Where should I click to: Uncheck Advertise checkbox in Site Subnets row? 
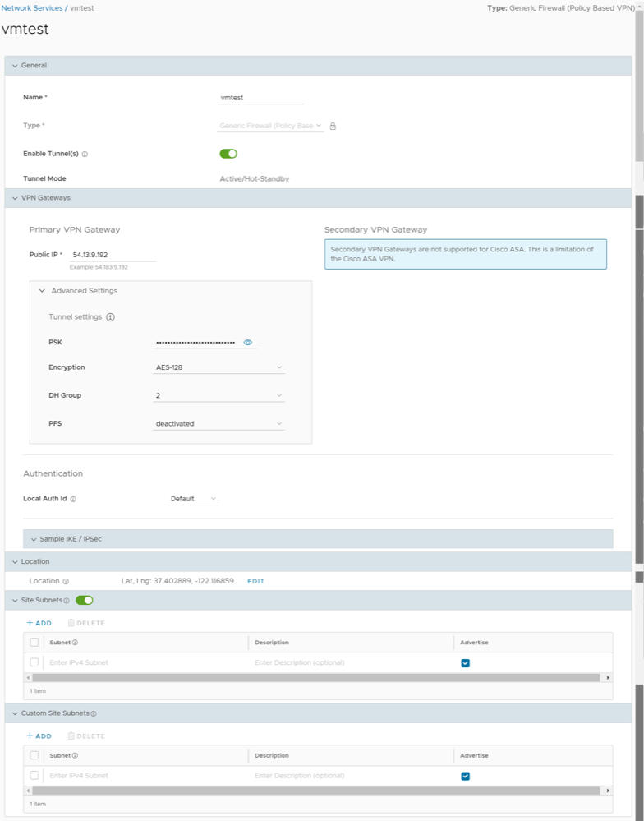(466, 662)
